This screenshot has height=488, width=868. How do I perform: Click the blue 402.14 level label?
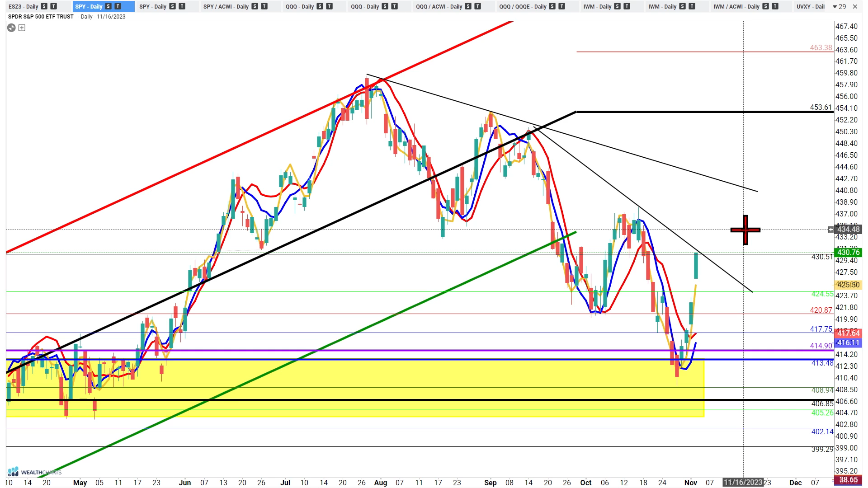click(x=822, y=432)
